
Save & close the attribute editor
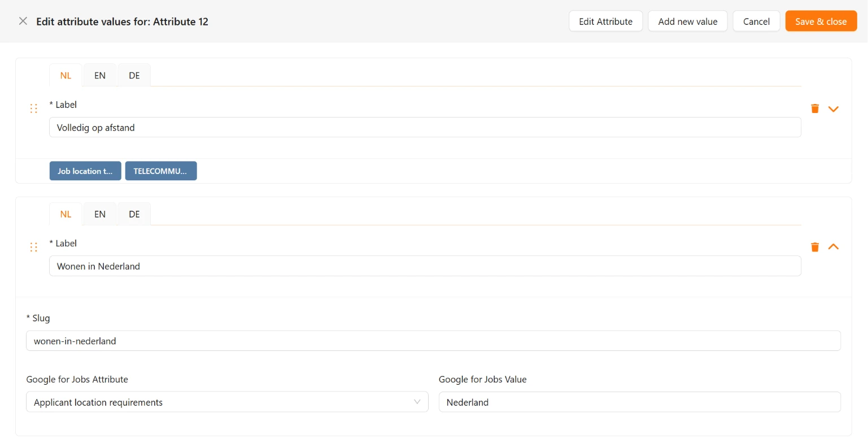coord(821,21)
